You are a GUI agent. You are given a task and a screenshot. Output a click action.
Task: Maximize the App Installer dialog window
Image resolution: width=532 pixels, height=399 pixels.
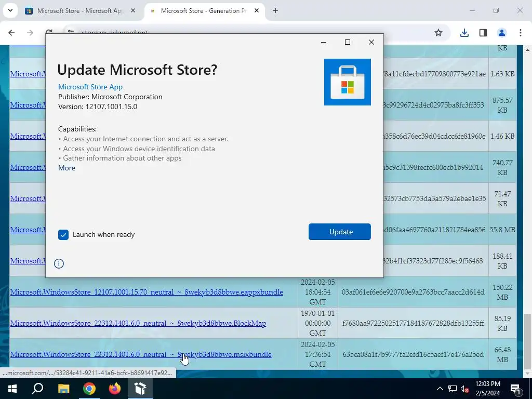click(x=348, y=42)
